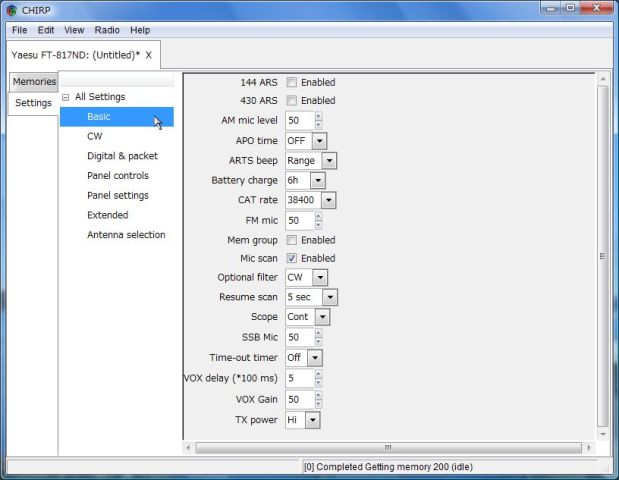Switch to the Memories tab
Image resolution: width=619 pixels, height=480 pixels.
[34, 82]
